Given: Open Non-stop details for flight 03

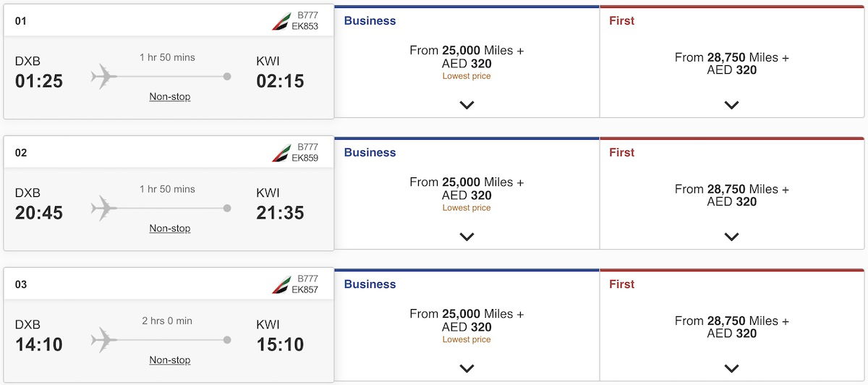Looking at the screenshot, I should [x=170, y=360].
